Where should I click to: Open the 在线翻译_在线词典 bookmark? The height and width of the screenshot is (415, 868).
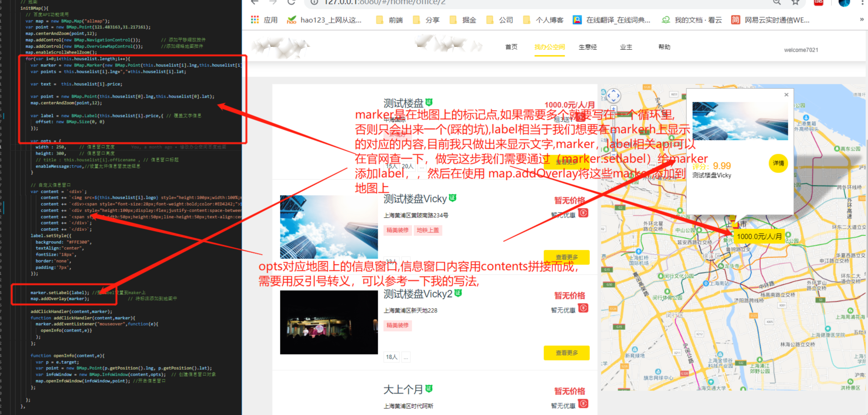(612, 20)
